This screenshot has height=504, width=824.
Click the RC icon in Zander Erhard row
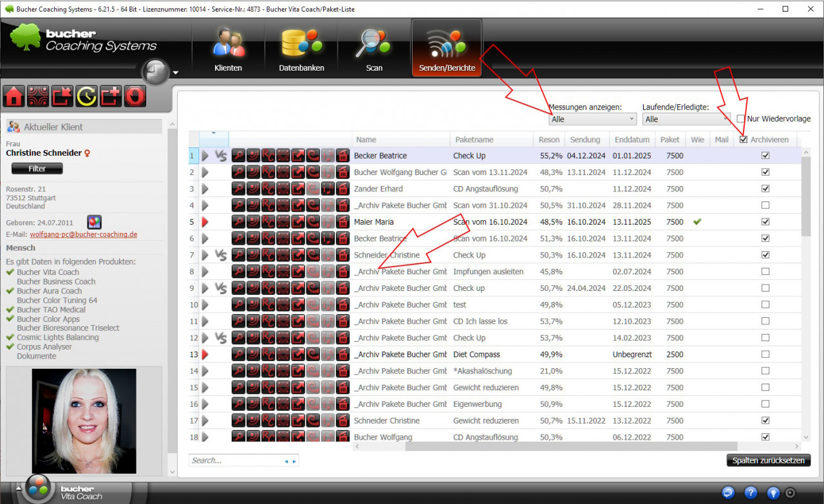268,189
